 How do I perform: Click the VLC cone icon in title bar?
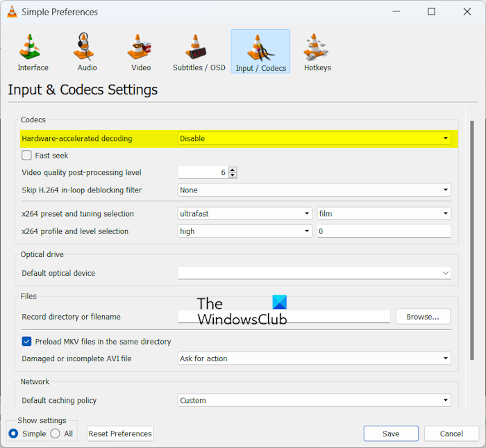pyautogui.click(x=12, y=12)
